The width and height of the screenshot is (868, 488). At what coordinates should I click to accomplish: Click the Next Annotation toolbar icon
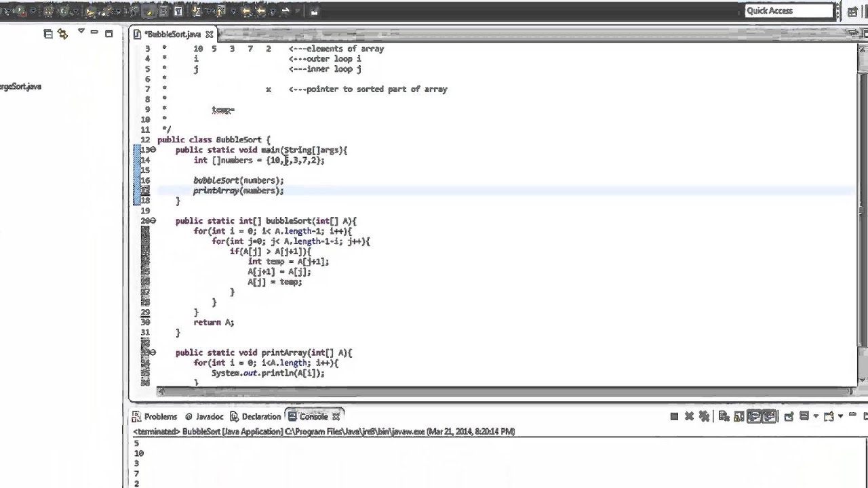pyautogui.click(x=196, y=11)
